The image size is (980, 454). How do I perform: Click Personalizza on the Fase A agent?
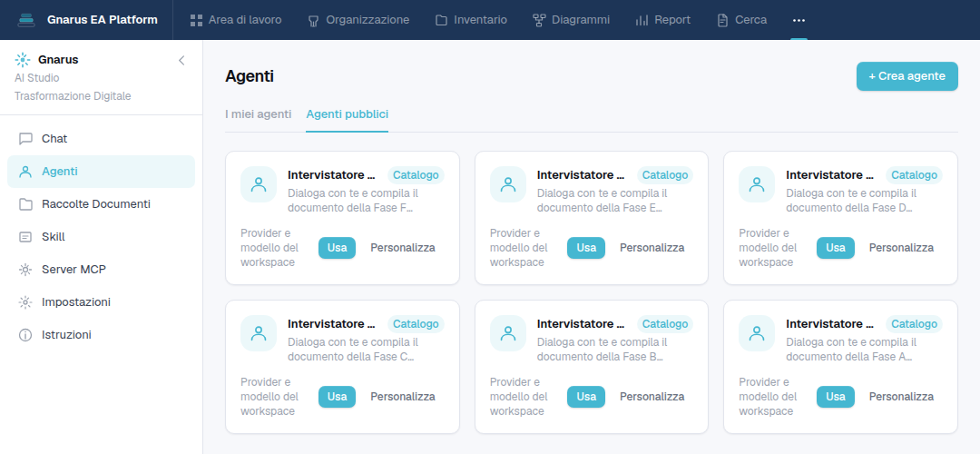point(901,397)
